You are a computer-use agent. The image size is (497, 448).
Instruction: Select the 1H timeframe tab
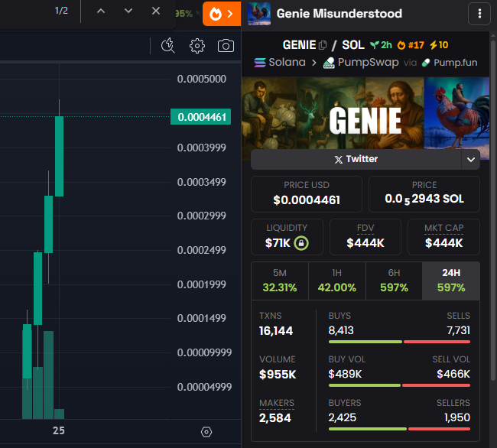337,281
